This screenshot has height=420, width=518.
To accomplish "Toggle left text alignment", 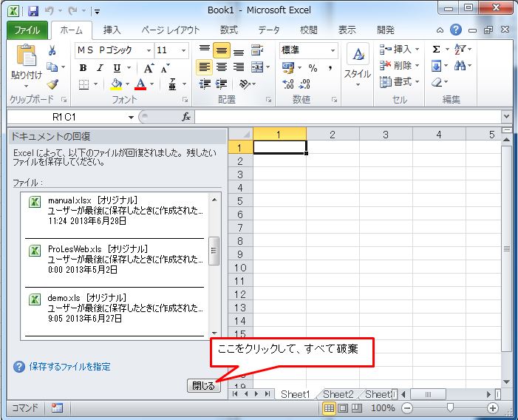I will pyautogui.click(x=205, y=67).
